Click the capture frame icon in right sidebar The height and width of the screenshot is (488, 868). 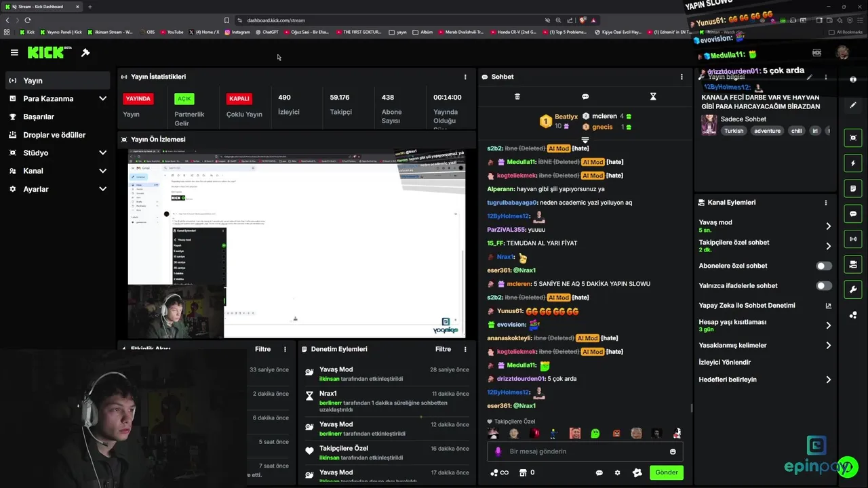pyautogui.click(x=853, y=138)
